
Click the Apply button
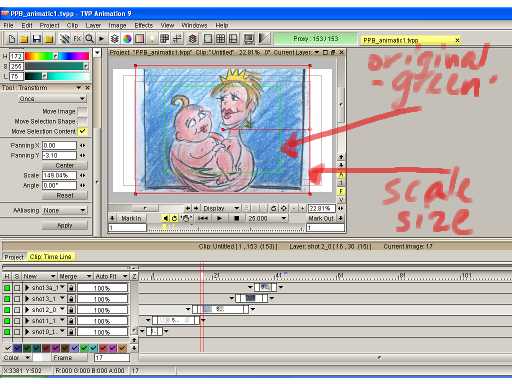[x=65, y=226]
